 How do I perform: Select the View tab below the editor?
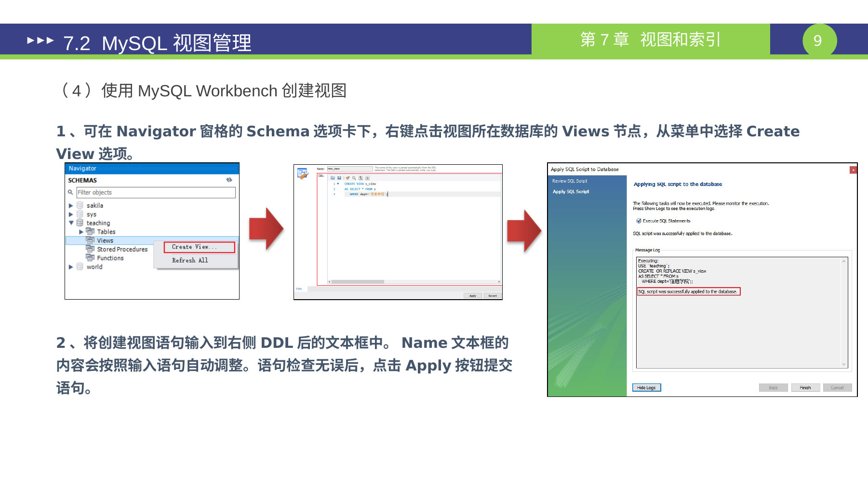point(299,289)
